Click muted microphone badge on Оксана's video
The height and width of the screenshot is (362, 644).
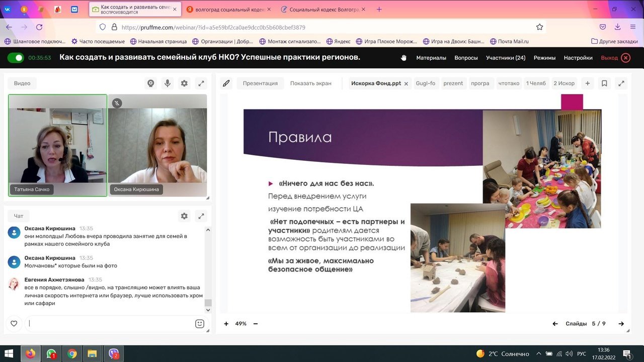[117, 103]
